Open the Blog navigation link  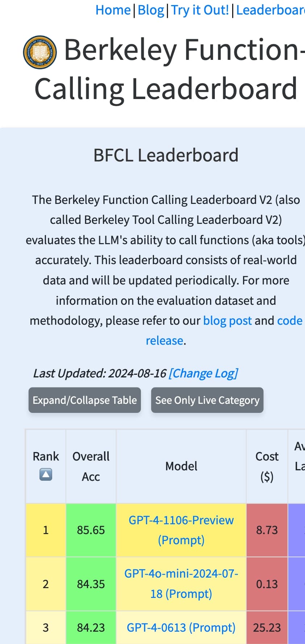click(x=150, y=10)
